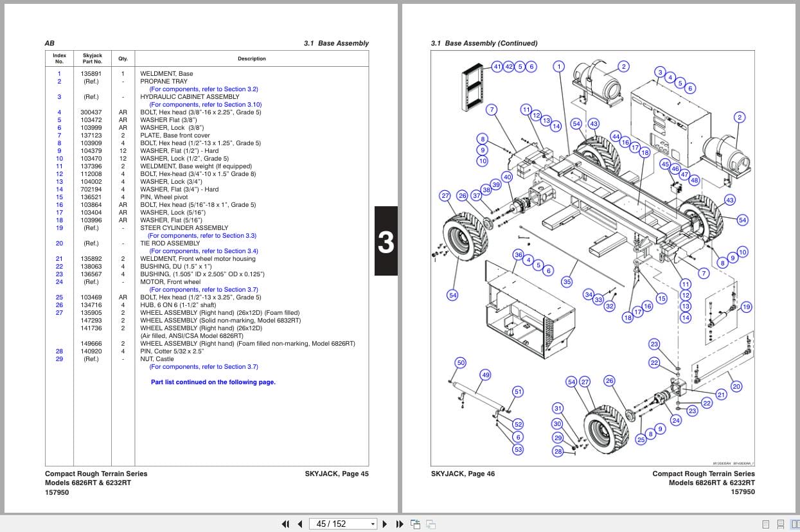Click callout 36 above the cabinet tray

(518, 254)
